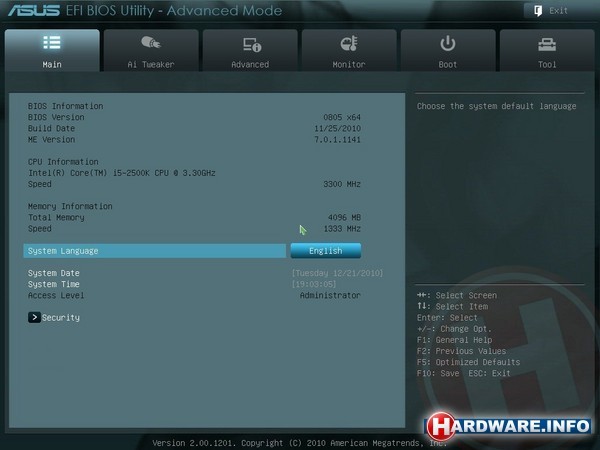The height and width of the screenshot is (450, 600).
Task: Open the Ai Tweaker tab
Action: click(x=151, y=51)
